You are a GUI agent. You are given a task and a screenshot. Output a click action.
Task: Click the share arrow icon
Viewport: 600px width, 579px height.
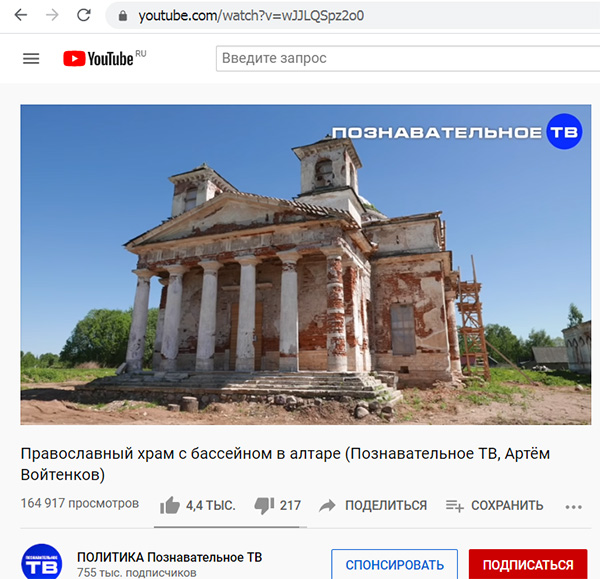point(327,506)
